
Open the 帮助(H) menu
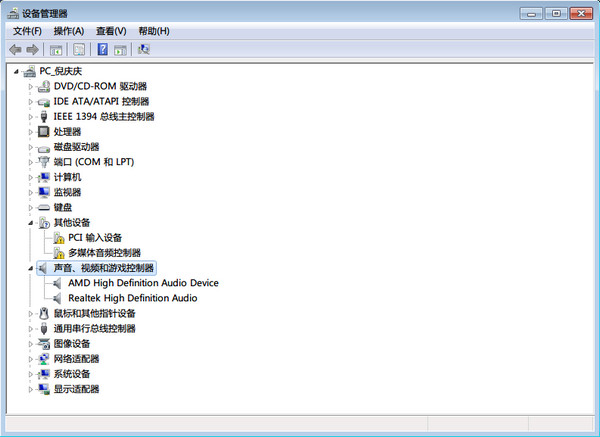[154, 31]
